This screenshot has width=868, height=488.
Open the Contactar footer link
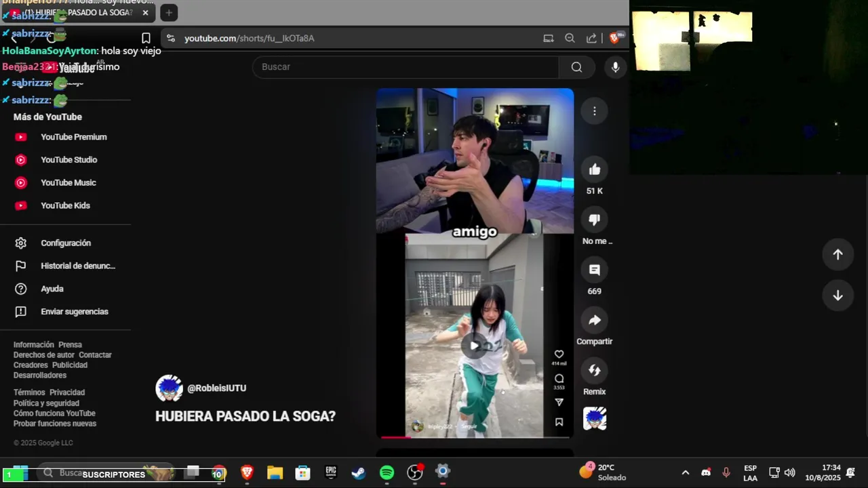(95, 355)
